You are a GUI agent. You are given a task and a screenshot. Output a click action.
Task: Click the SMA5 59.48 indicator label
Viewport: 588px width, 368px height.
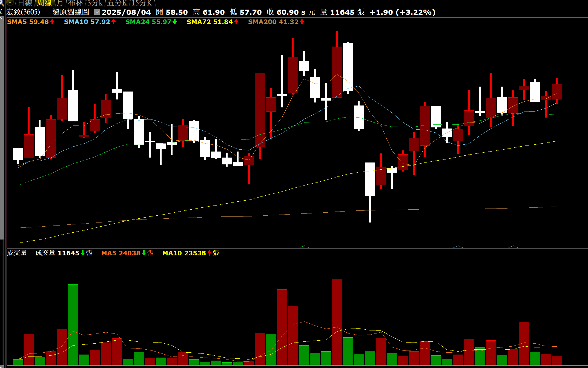tap(28, 22)
